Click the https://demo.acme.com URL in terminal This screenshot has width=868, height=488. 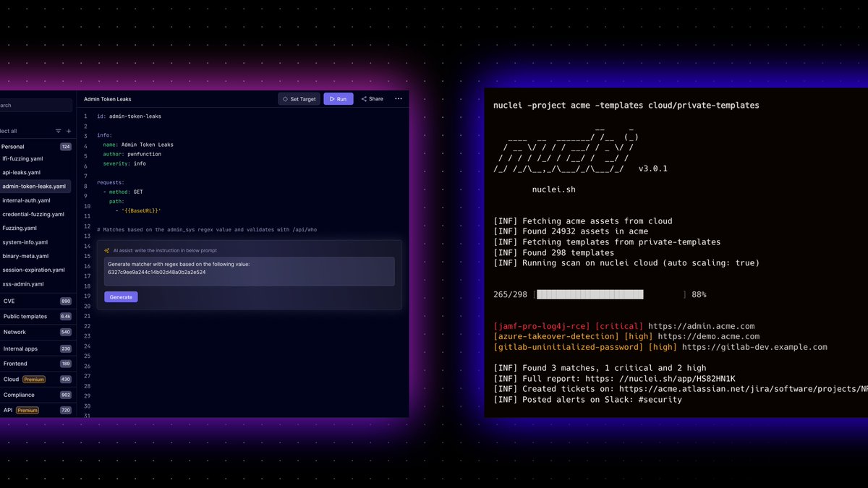[x=708, y=337]
